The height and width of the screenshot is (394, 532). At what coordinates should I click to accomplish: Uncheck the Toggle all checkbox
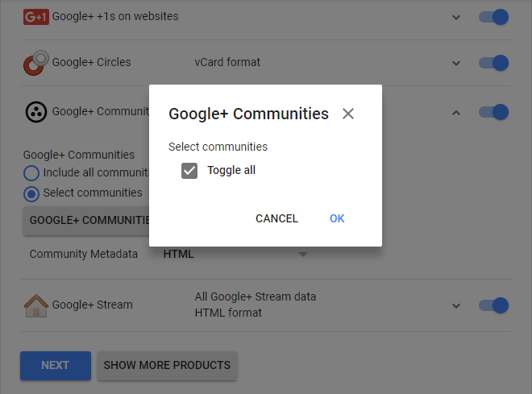(x=189, y=171)
